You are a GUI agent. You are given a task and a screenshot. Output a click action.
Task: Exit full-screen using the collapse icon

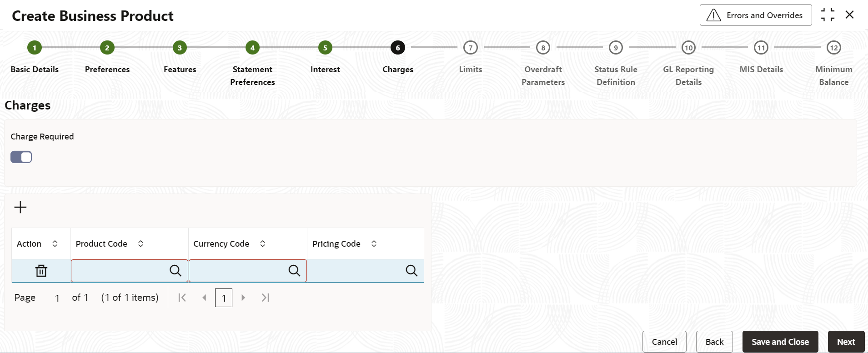point(828,15)
